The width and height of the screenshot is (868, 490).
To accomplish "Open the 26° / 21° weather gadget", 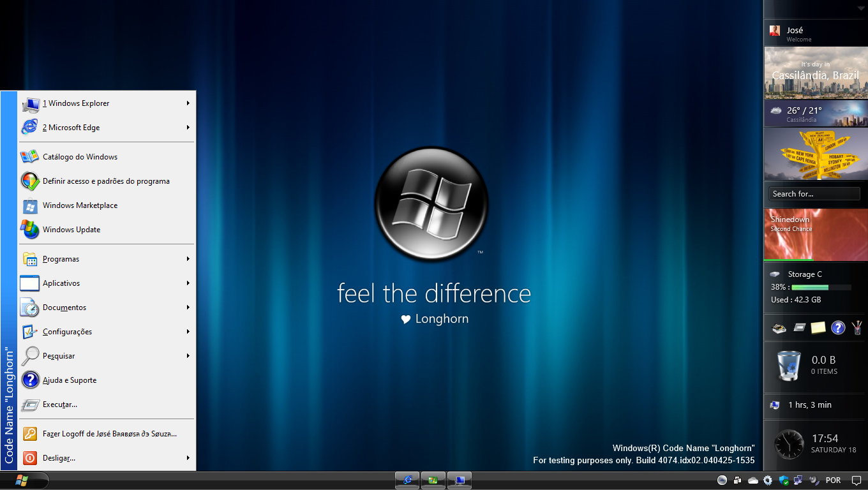I will tap(816, 114).
